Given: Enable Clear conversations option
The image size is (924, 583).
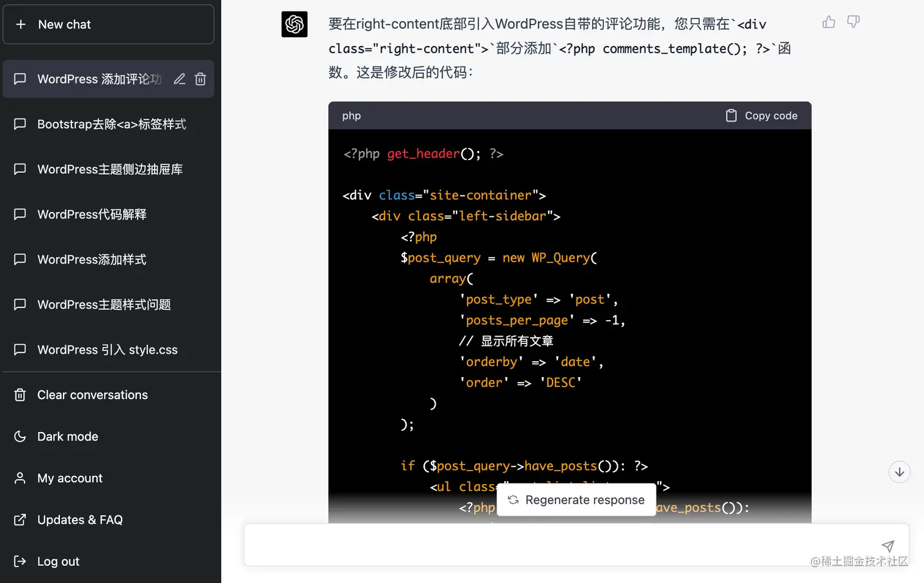Looking at the screenshot, I should coord(92,395).
